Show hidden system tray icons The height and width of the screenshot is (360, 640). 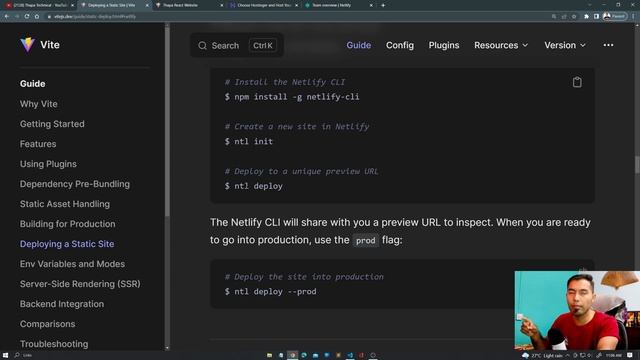pyautogui.click(x=567, y=356)
